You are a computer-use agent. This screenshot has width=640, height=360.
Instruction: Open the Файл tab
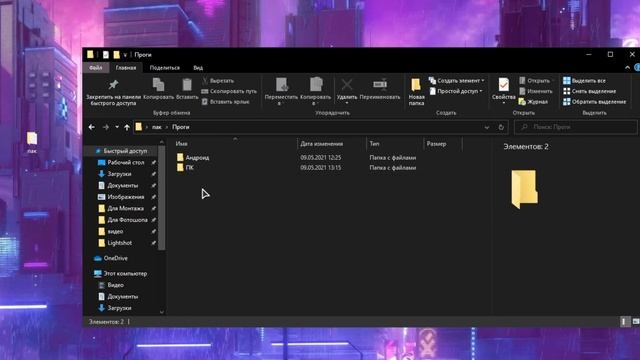click(x=96, y=68)
